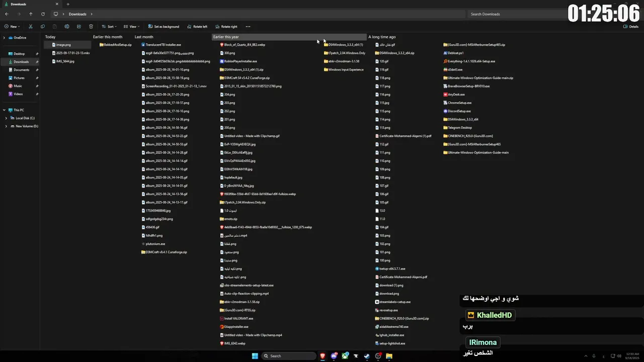This screenshot has width=644, height=362.
Task: Open Steam from the taskbar
Action: pos(367,356)
